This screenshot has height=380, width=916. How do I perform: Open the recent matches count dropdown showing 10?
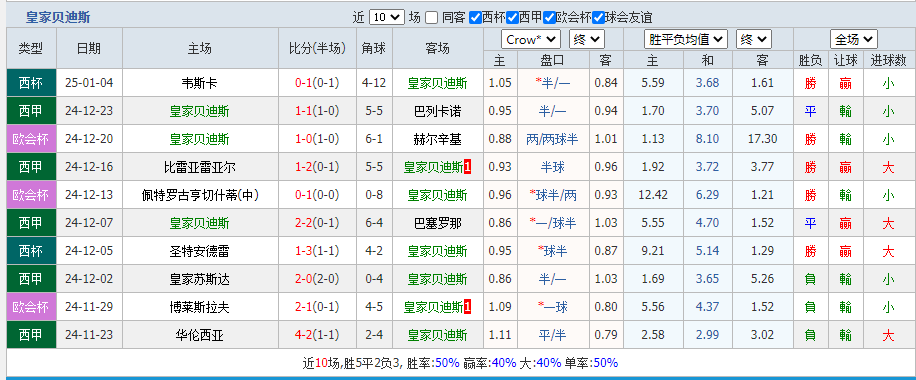[387, 18]
